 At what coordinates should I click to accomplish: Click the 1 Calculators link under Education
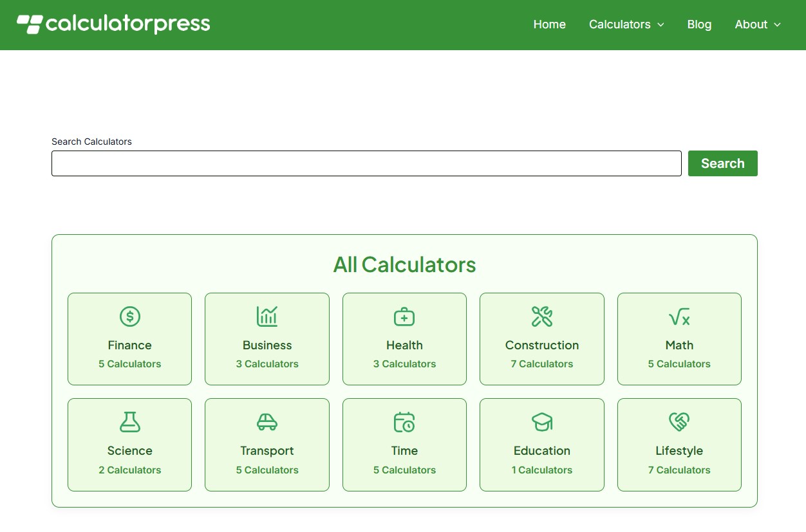pyautogui.click(x=542, y=470)
